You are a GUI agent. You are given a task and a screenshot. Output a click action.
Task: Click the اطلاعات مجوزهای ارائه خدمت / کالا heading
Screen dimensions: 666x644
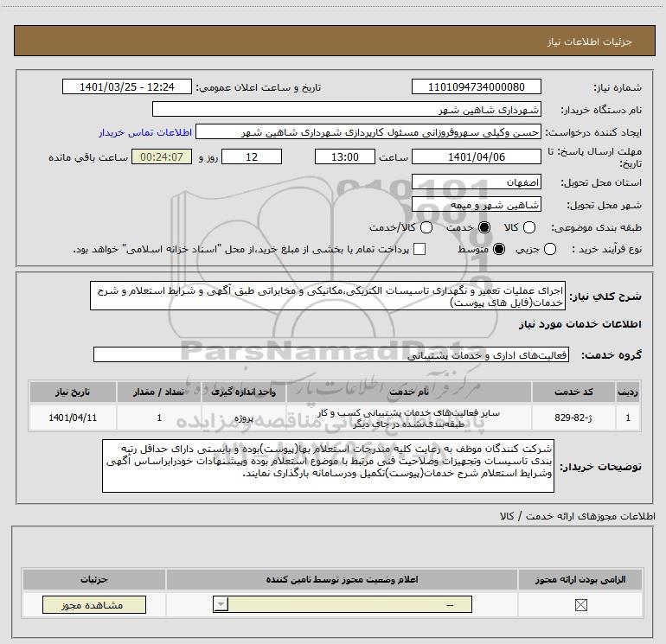coord(577,516)
